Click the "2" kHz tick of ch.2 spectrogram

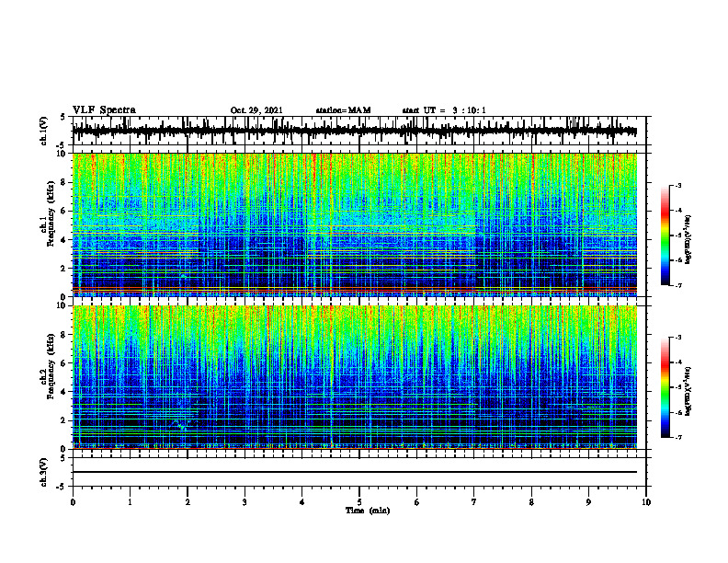(63, 420)
